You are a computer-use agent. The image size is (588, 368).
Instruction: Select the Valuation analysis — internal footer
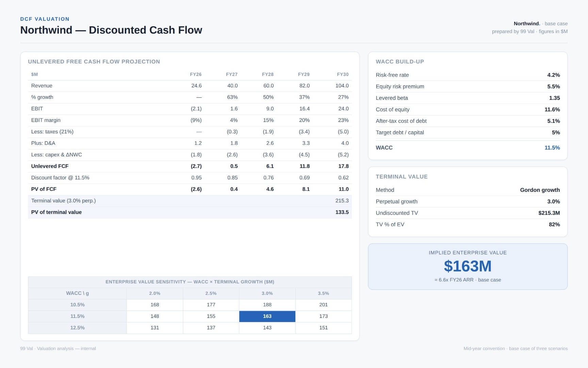(x=58, y=349)
